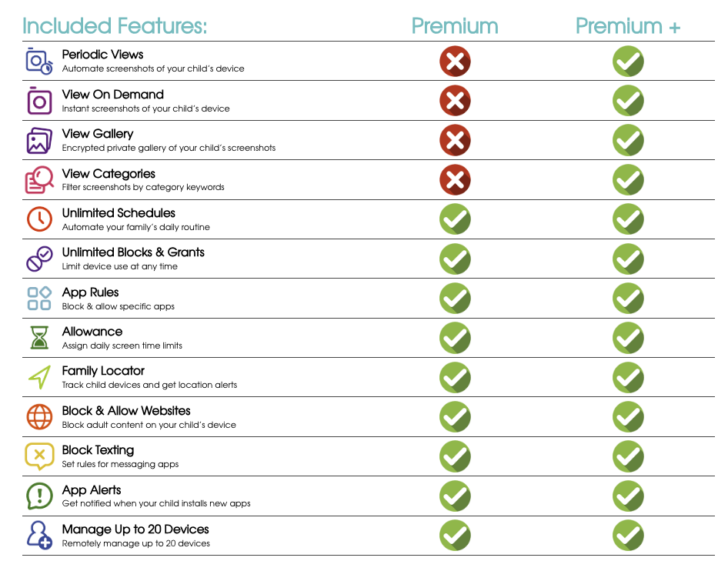Select the View Gallery pictures icon
728x561 pixels.
tap(39, 141)
